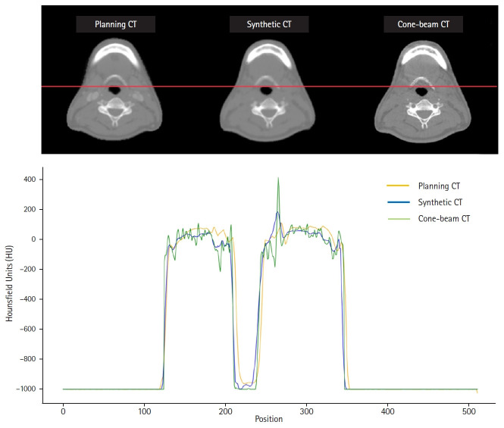Click the Planning CT image label
Image resolution: width=504 pixels, height=428 pixels.
[115, 24]
